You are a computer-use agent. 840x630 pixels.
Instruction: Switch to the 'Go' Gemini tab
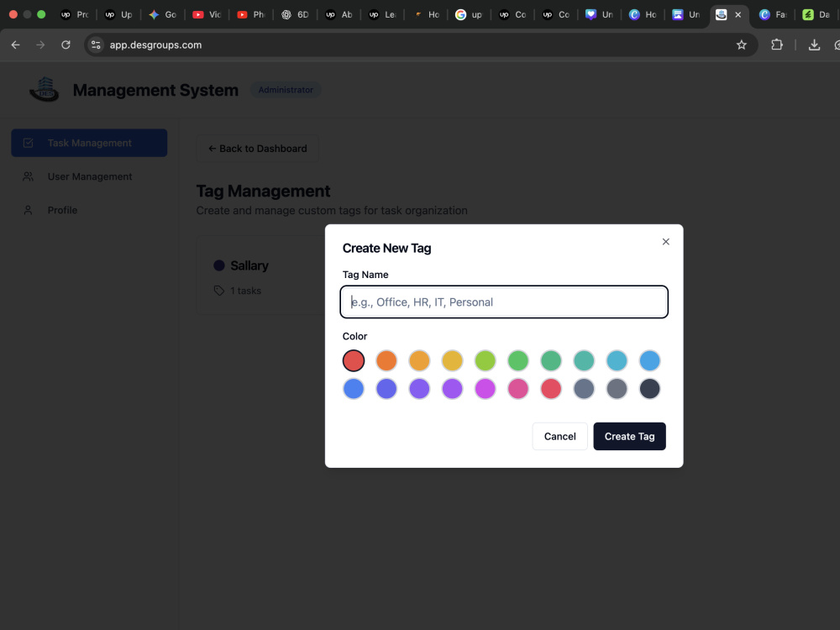(163, 14)
